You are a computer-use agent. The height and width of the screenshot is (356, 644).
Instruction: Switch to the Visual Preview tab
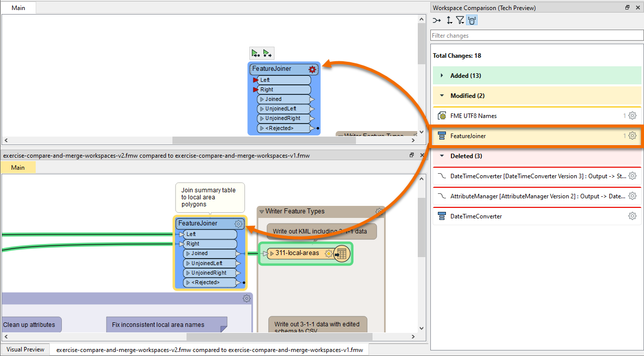point(25,349)
